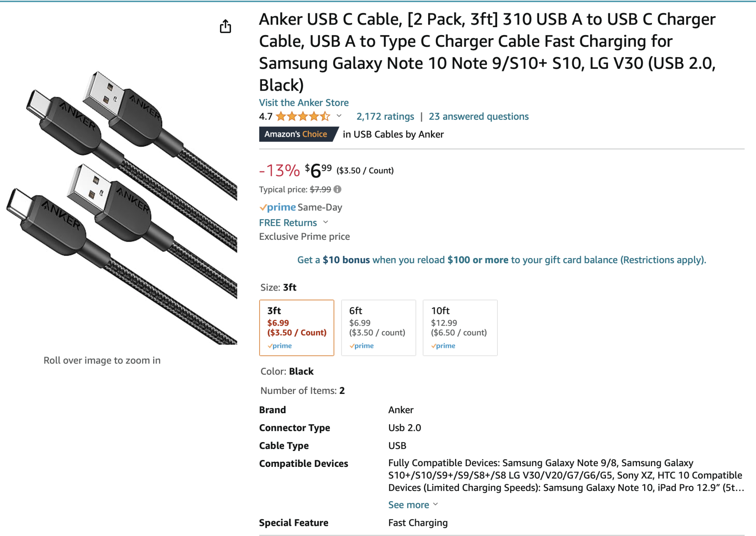Expand the FREE Returns dropdown
The width and height of the screenshot is (756, 536).
(x=326, y=222)
